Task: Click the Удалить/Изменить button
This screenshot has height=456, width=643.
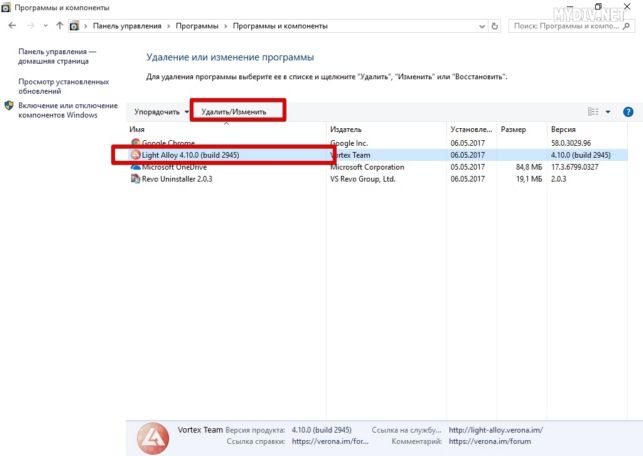Action: (234, 112)
